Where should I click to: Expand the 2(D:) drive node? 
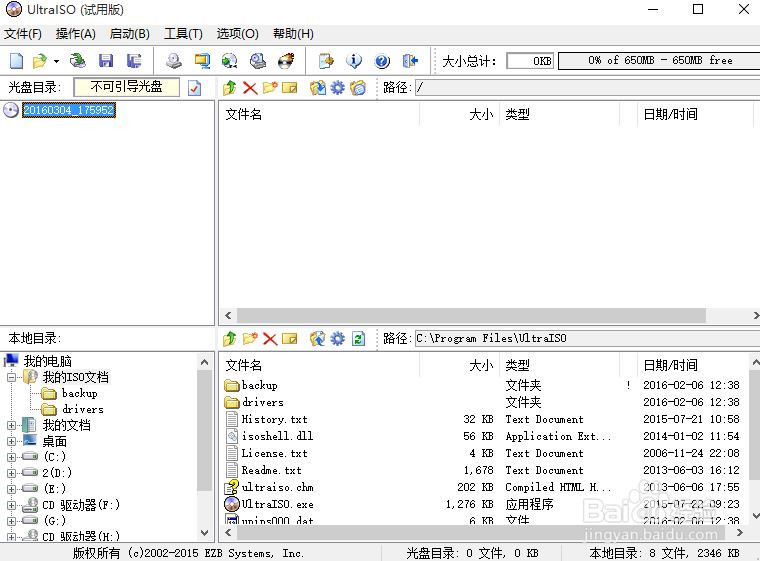point(11,473)
